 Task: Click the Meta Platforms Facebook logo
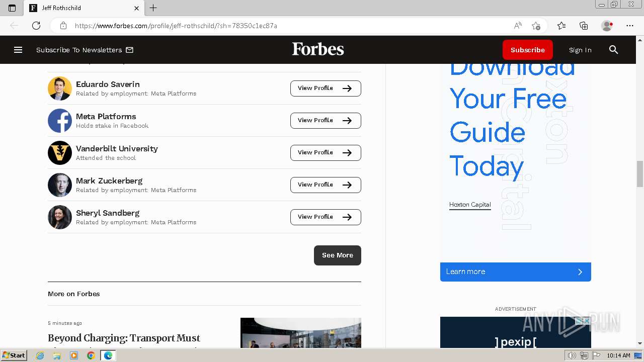click(x=60, y=121)
